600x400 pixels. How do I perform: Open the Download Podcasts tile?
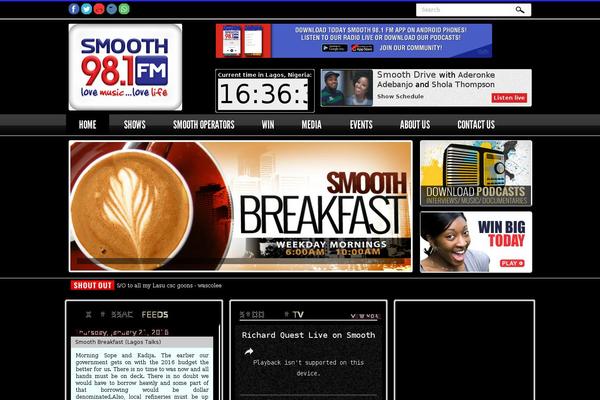tap(476, 173)
